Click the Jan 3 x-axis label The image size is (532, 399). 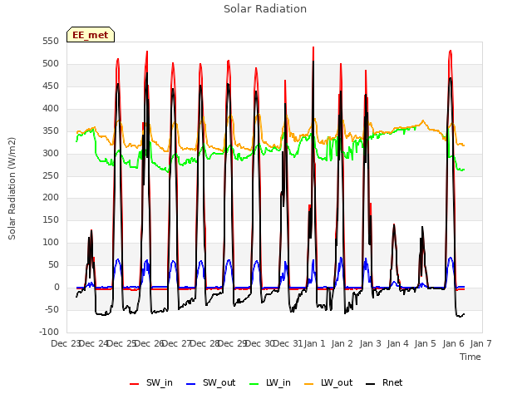point(370,343)
